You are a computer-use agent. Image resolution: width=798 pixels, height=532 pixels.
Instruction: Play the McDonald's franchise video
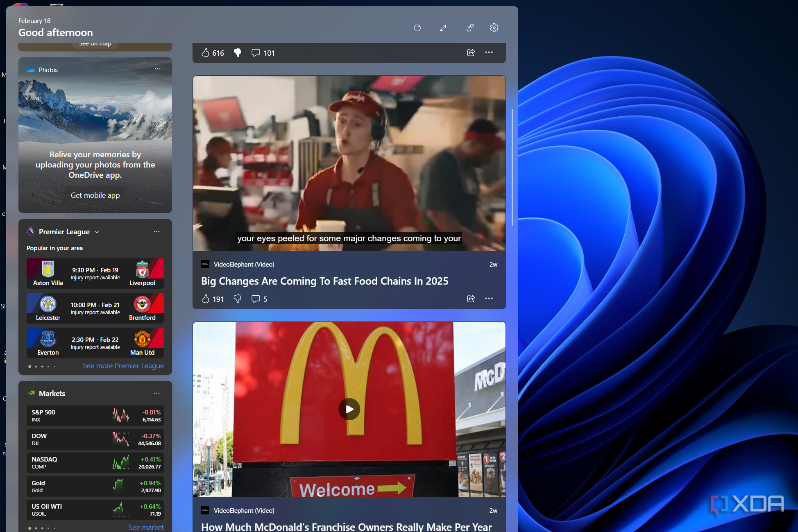point(349,409)
